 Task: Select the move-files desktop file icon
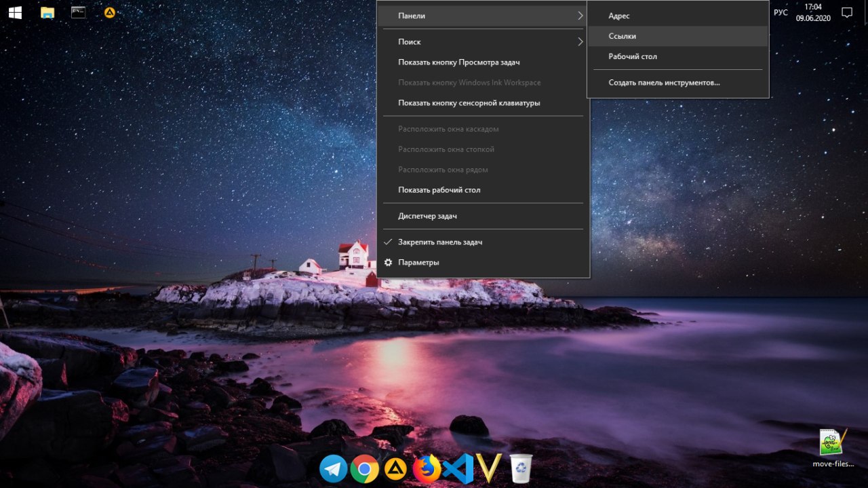(x=832, y=449)
